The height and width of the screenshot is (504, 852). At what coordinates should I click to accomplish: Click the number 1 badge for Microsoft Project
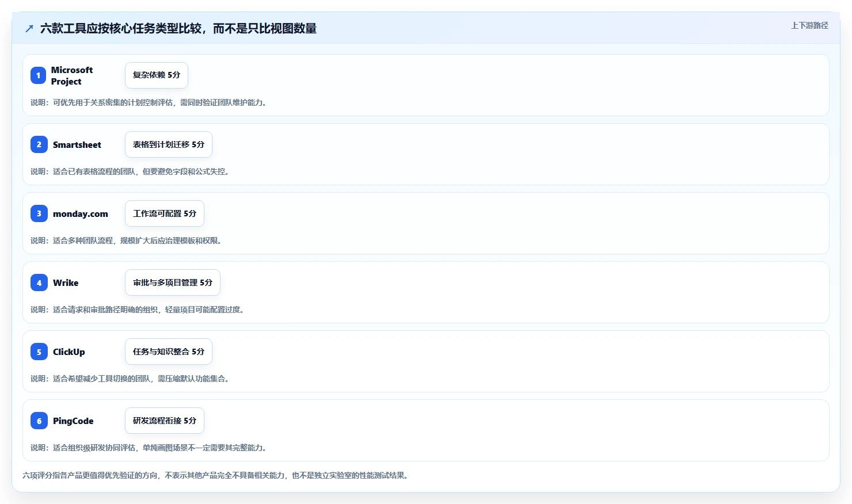[39, 75]
